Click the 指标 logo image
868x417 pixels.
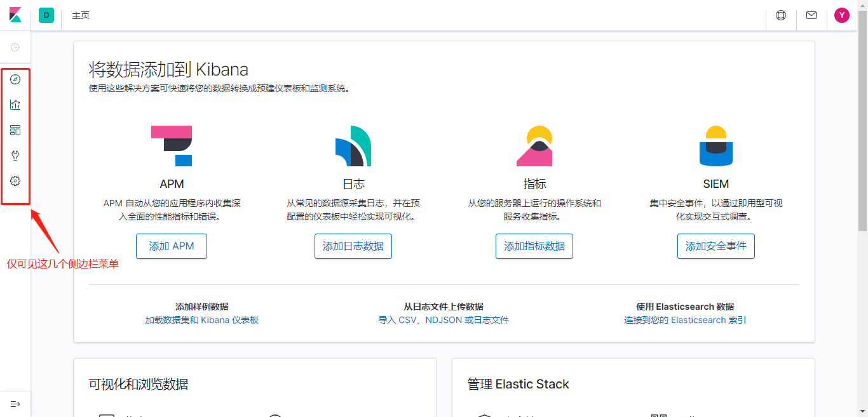(534, 146)
